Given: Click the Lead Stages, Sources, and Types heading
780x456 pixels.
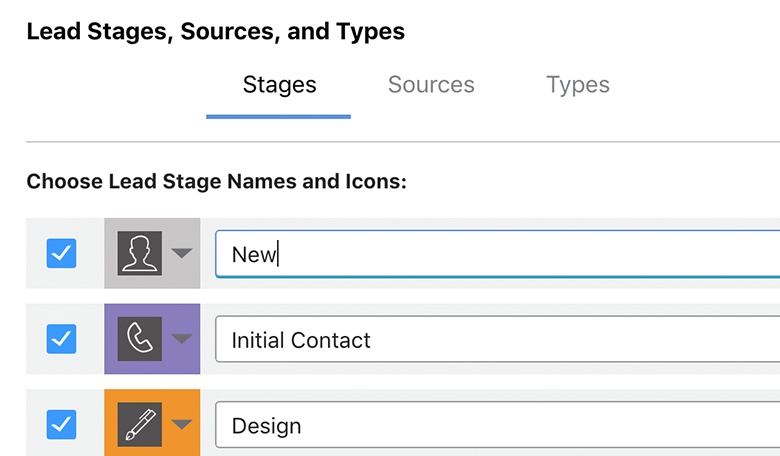Looking at the screenshot, I should [x=215, y=32].
